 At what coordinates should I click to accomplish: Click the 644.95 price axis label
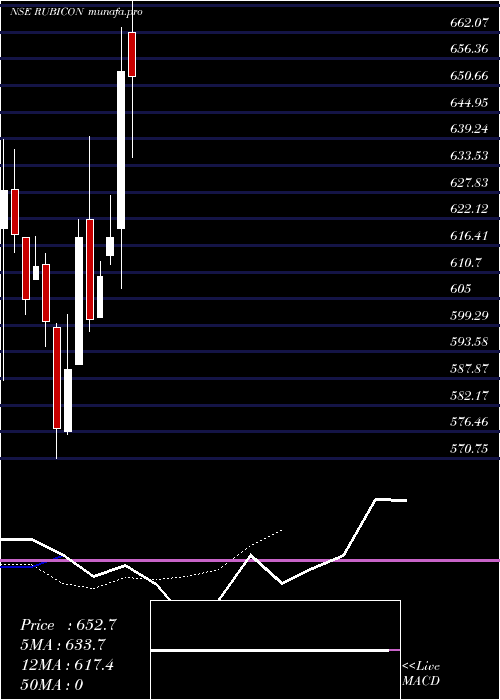[469, 103]
